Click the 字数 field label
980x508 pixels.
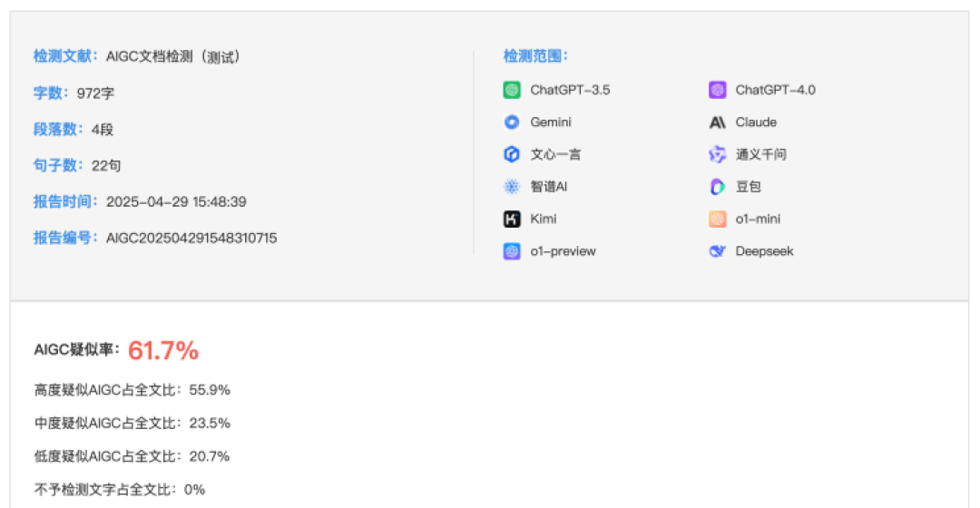coord(51,93)
